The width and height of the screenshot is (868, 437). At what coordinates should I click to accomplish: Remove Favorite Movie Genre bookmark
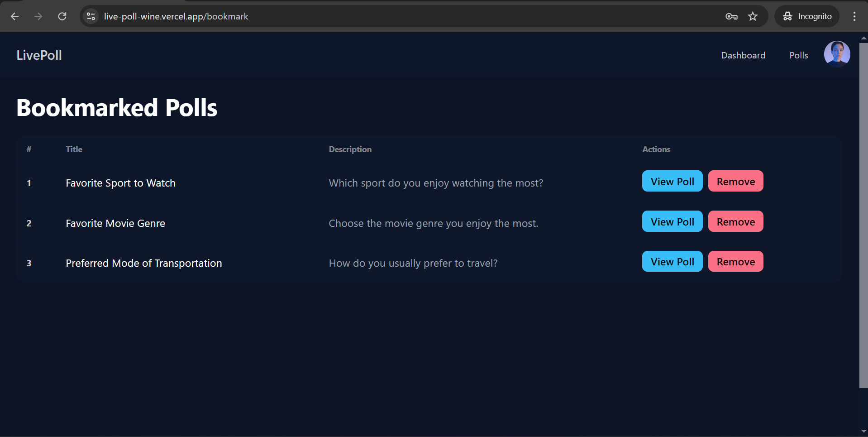[735, 221]
